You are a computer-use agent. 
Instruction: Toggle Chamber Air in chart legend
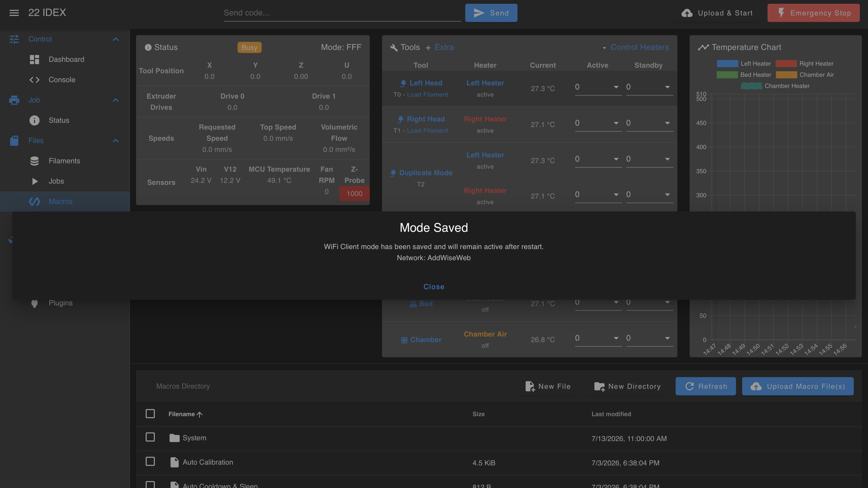[805, 75]
